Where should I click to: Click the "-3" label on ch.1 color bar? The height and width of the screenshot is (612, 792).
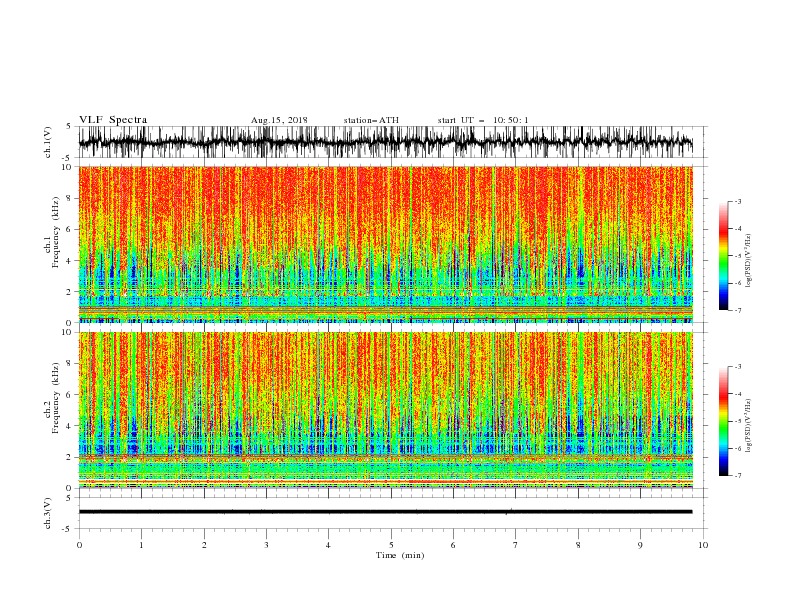tap(737, 201)
